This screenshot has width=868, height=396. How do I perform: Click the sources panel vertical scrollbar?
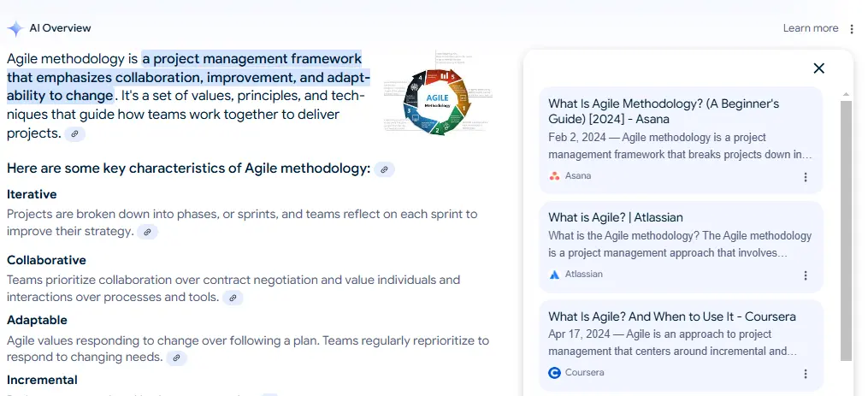pyautogui.click(x=846, y=231)
